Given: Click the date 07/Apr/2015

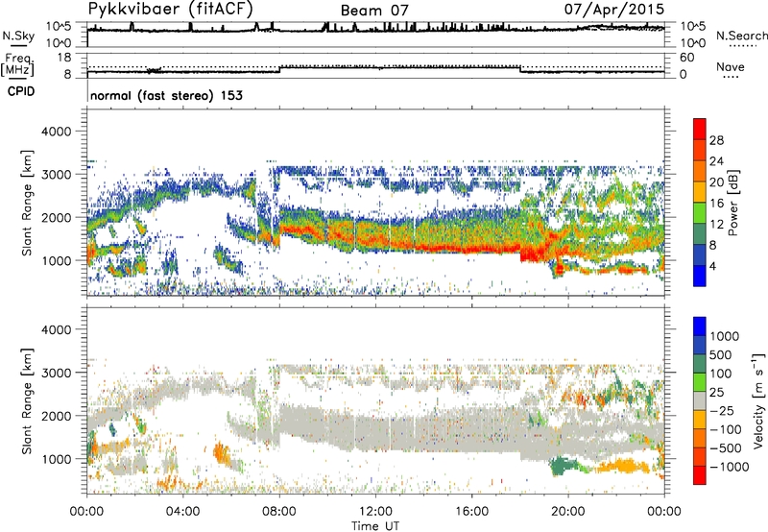Looking at the screenshot, I should click(x=614, y=9).
